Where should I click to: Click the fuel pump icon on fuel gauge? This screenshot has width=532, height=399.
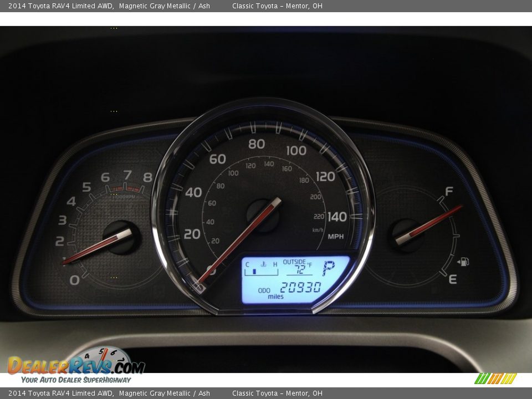tap(463, 262)
